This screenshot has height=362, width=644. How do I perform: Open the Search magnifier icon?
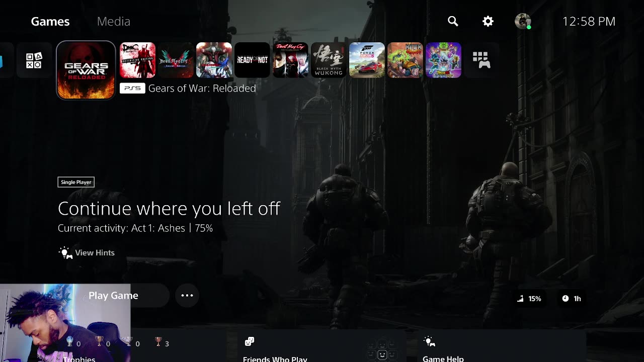pos(453,21)
